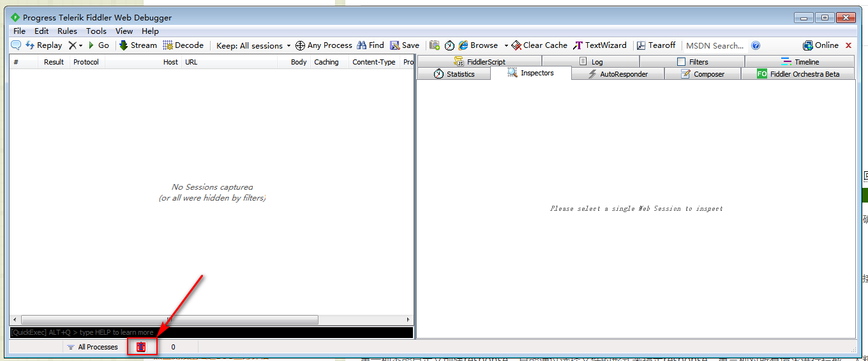Launch Browse in Internet Explorer
868x361 pixels.
(478, 45)
